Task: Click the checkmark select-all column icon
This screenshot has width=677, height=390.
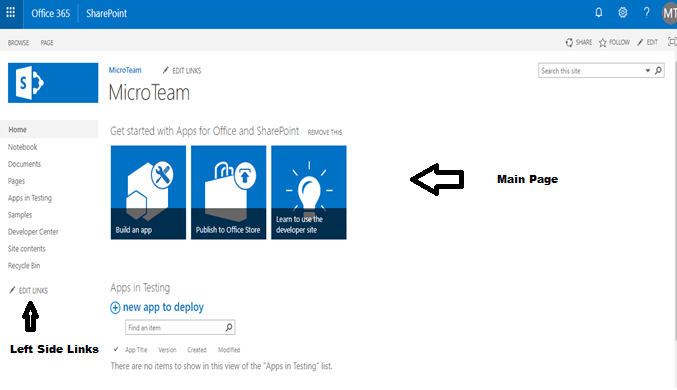Action: click(116, 349)
